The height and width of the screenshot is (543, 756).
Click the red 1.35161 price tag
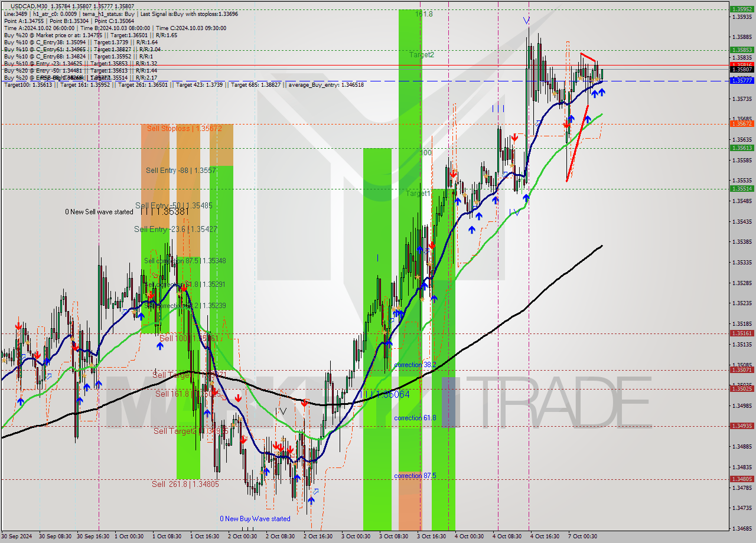[x=742, y=333]
